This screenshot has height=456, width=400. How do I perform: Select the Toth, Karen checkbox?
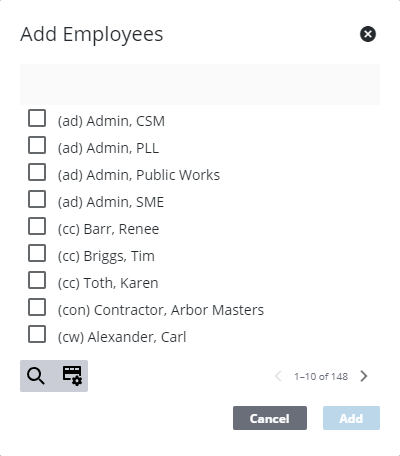point(37,280)
